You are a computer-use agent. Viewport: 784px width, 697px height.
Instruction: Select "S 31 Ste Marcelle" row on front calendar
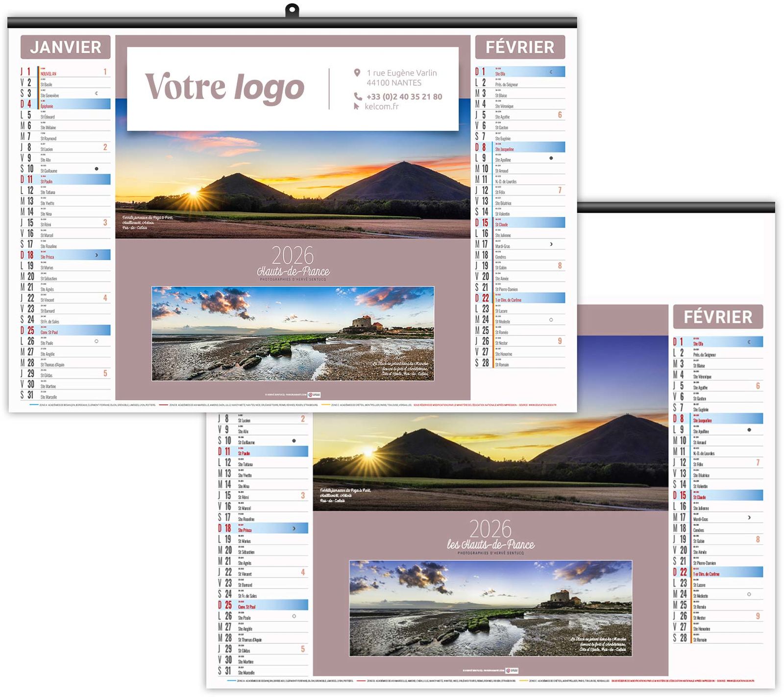[66, 395]
